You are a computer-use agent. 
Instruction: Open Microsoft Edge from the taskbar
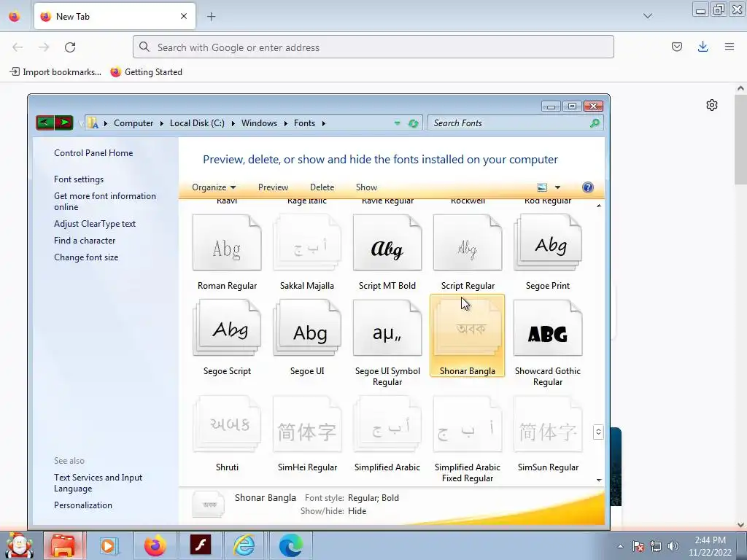[x=290, y=545]
